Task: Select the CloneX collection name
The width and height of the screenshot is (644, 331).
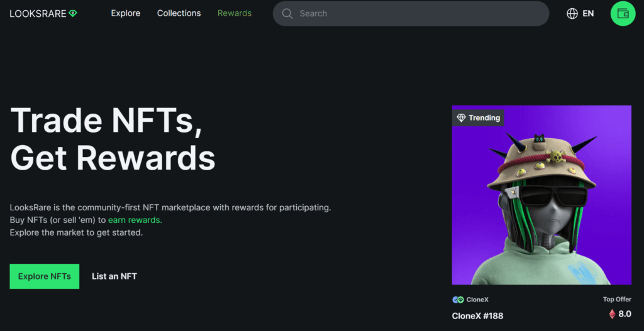Action: [477, 300]
